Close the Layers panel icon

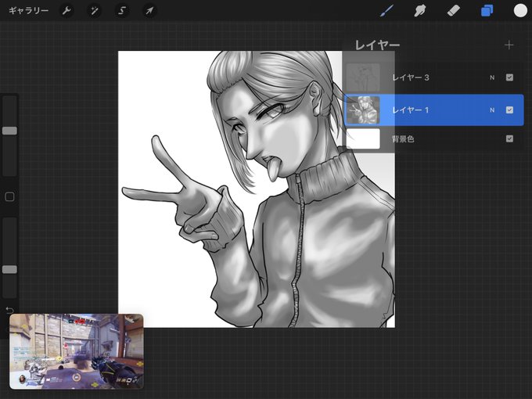click(487, 11)
